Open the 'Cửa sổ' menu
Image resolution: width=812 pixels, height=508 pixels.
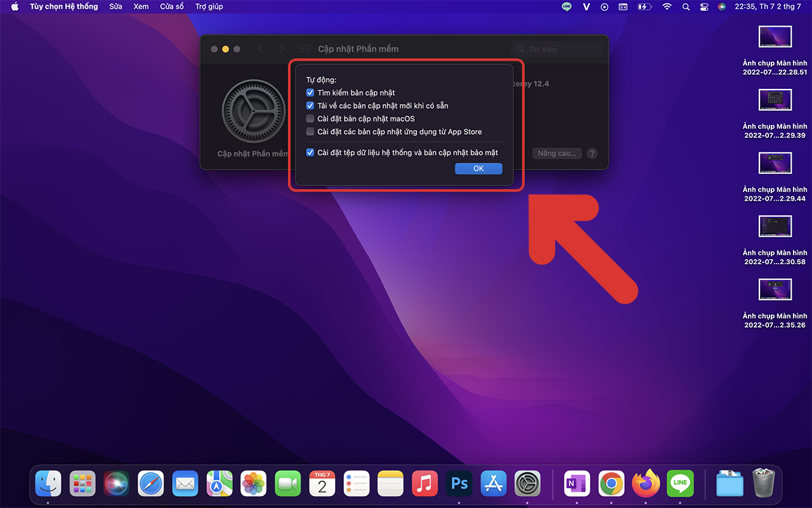(x=172, y=6)
